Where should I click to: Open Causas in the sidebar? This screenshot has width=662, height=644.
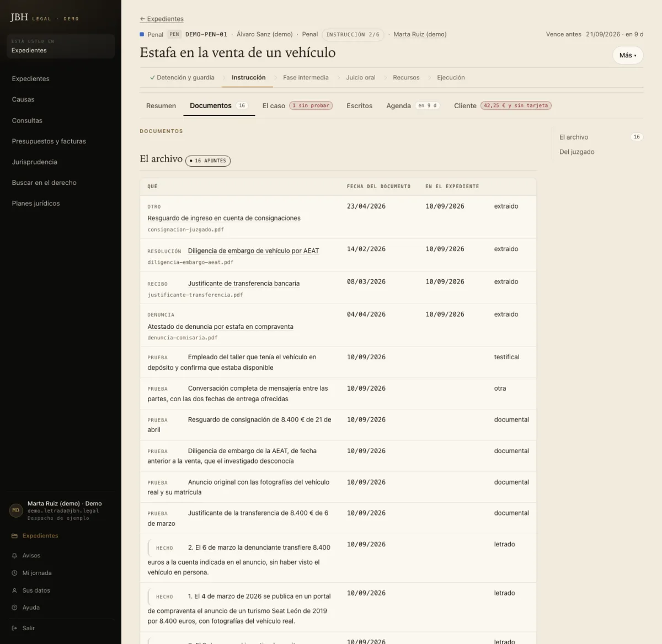click(23, 100)
